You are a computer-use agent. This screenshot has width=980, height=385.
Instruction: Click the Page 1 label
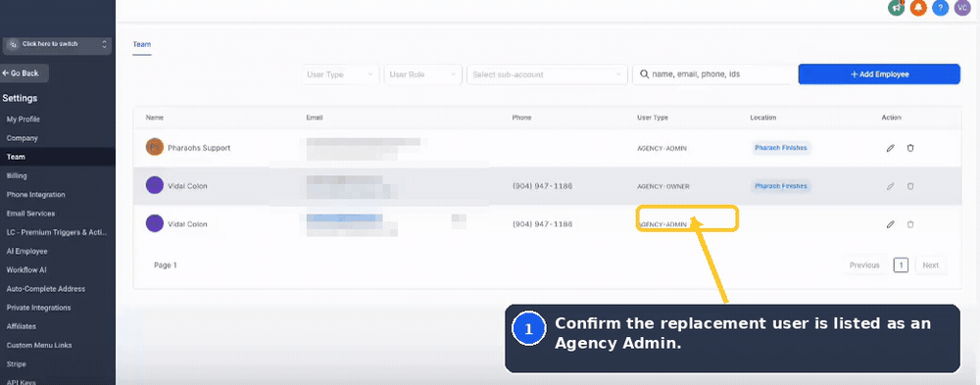click(166, 265)
